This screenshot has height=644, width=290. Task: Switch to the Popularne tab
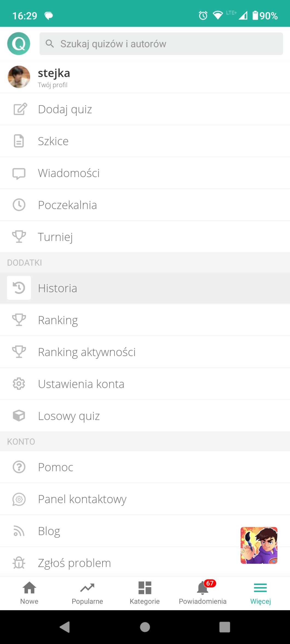click(x=87, y=593)
